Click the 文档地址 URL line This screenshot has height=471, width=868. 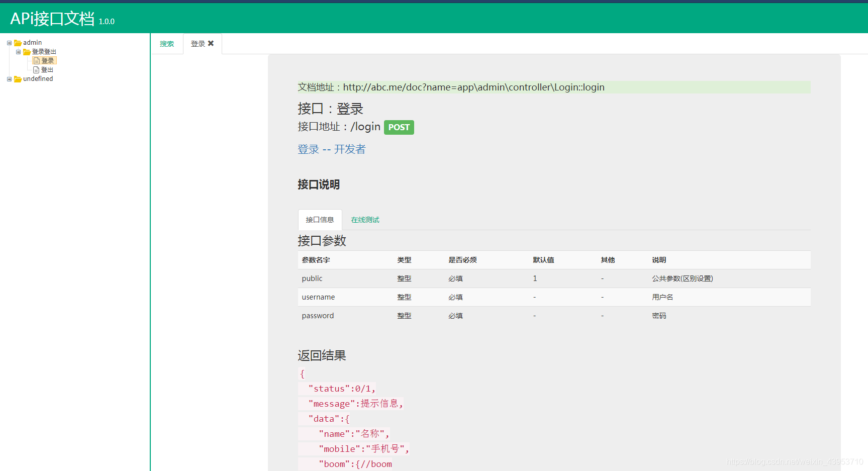(554, 87)
